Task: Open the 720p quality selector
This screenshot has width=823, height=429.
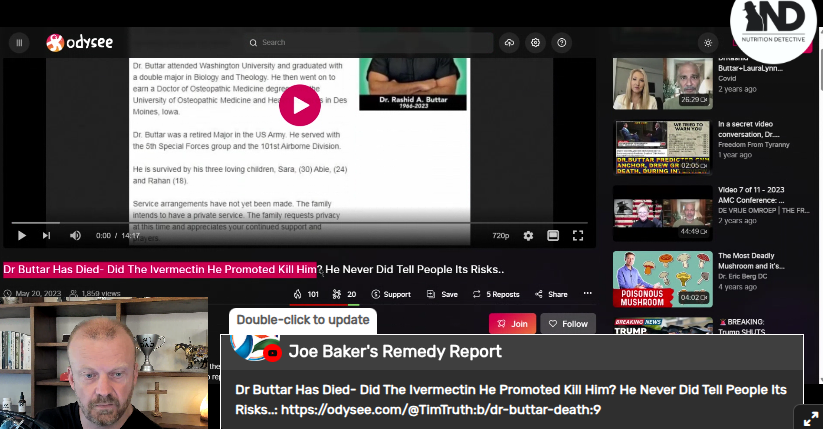Action: (x=500, y=236)
